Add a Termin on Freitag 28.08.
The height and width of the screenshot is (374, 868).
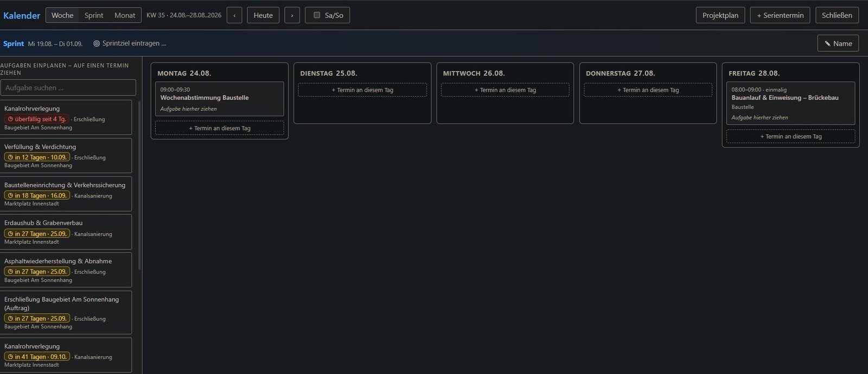(791, 136)
